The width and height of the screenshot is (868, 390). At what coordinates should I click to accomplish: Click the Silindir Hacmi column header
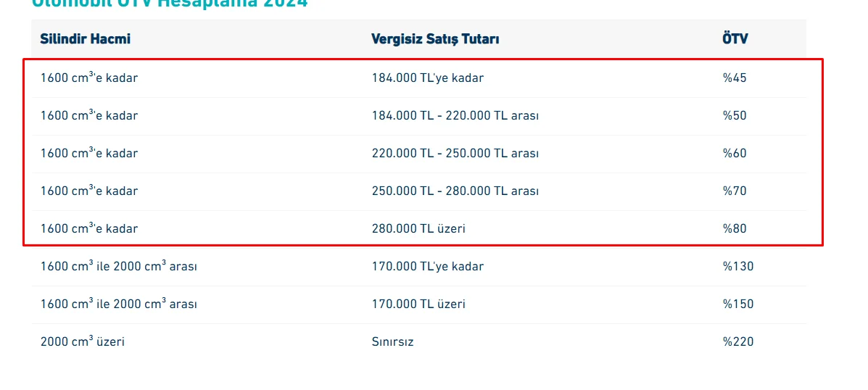click(86, 38)
